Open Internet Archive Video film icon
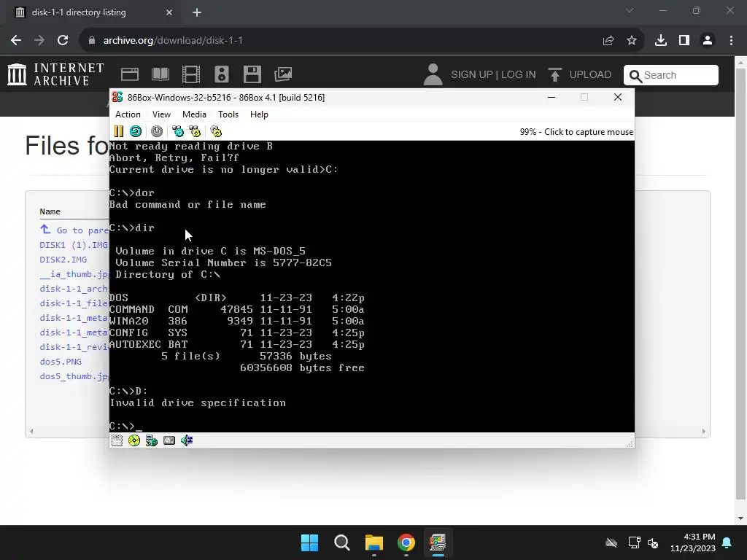Image resolution: width=747 pixels, height=560 pixels. 190,74
